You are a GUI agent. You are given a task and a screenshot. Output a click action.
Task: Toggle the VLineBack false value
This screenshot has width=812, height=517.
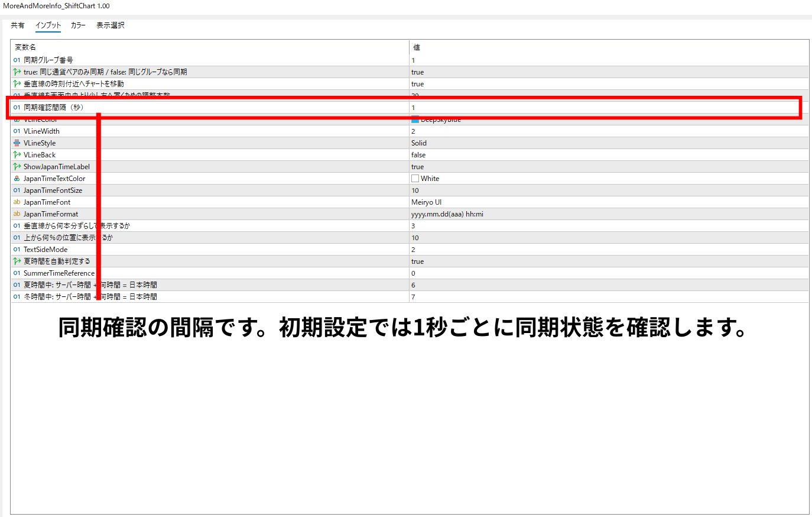point(609,155)
